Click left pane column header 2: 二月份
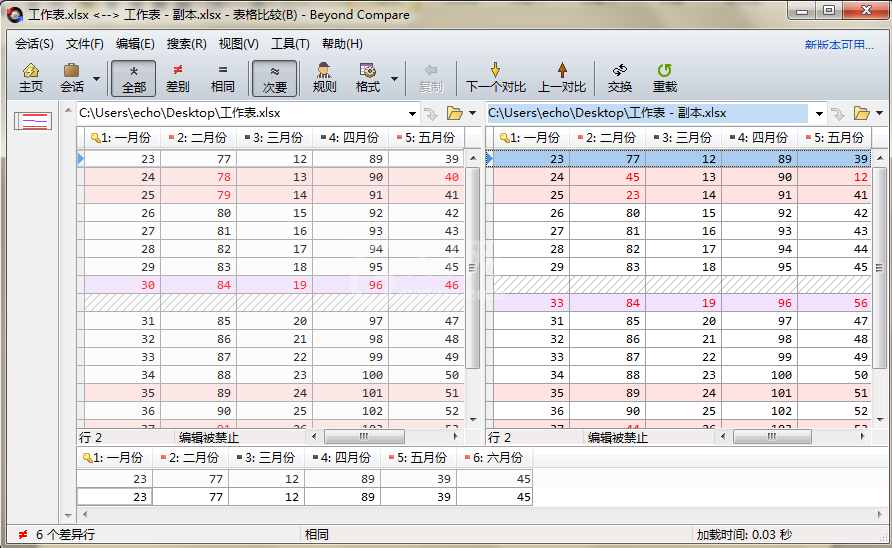Screen dimensions: 892x548 [199, 138]
